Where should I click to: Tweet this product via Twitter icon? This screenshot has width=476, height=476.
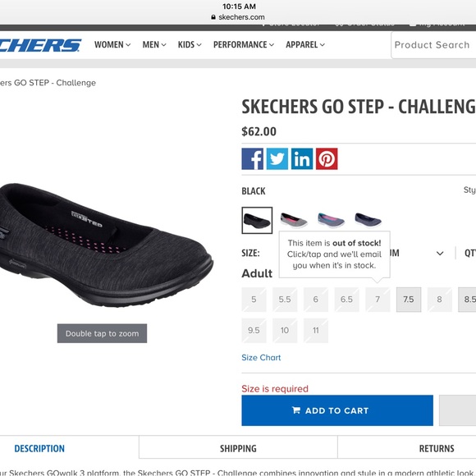[277, 158]
